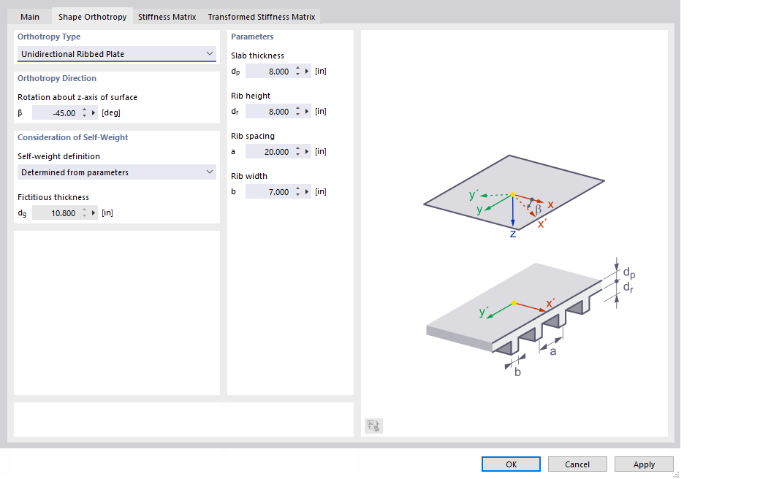Click the ribbed plate cross-section illustration

[531, 318]
